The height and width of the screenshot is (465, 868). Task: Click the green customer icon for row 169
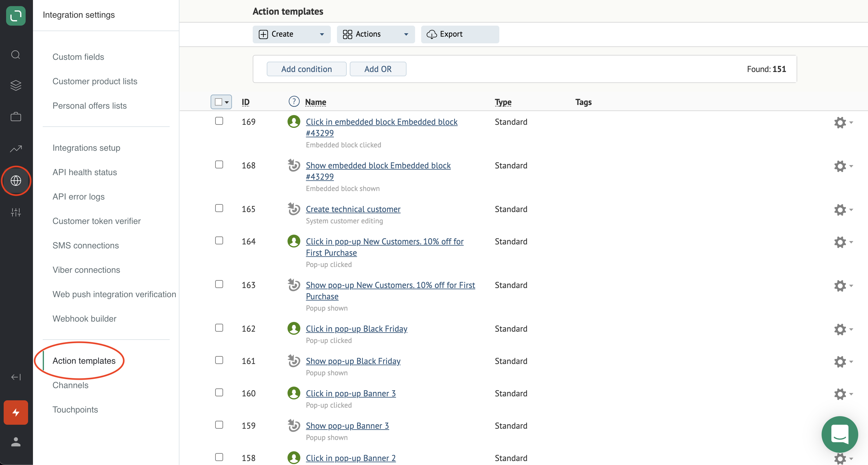(294, 122)
